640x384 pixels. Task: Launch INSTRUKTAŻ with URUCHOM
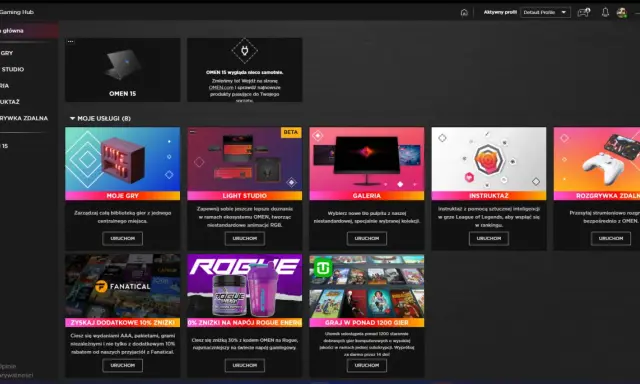[x=489, y=238]
